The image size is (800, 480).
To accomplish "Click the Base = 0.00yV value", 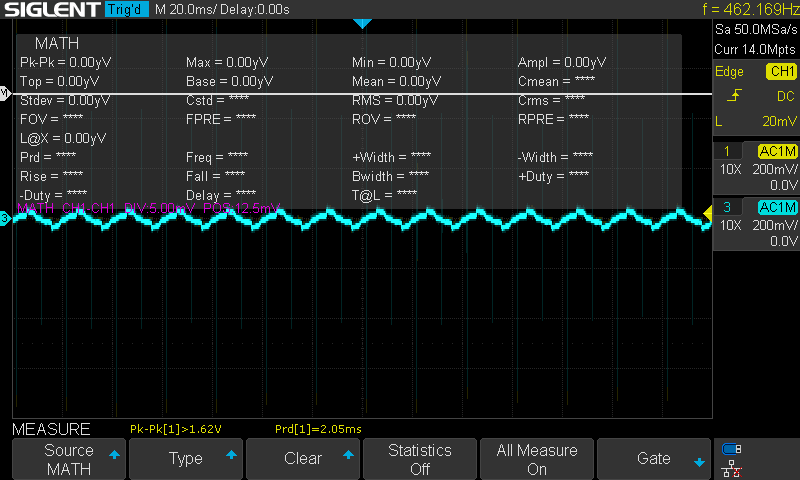I will 229,81.
